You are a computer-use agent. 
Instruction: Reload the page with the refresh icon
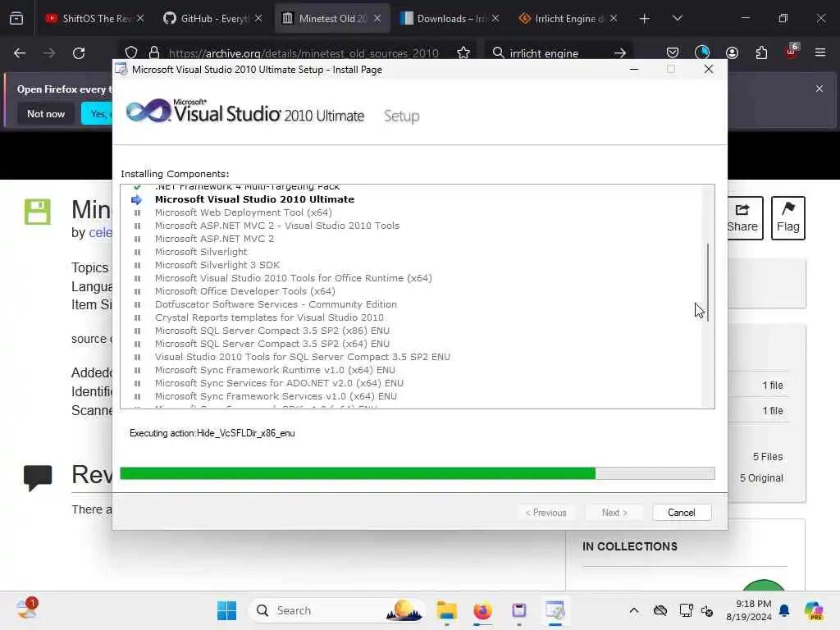(x=79, y=53)
